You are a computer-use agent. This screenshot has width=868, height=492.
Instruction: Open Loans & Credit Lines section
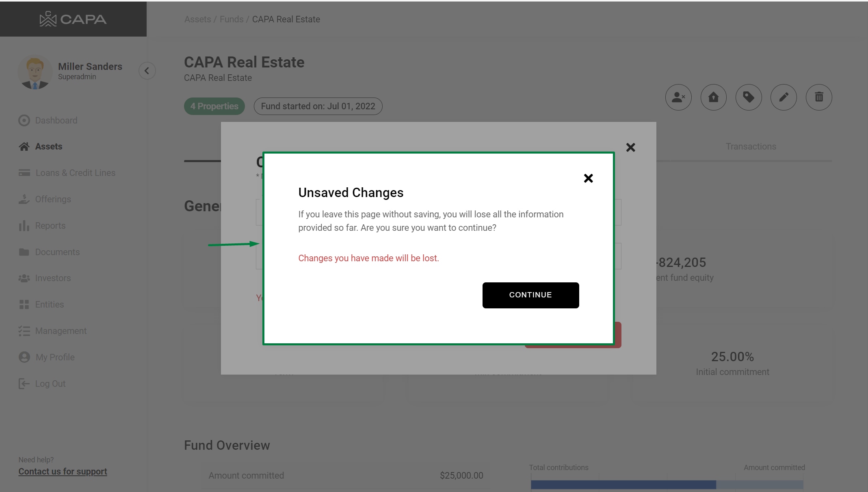coord(75,173)
